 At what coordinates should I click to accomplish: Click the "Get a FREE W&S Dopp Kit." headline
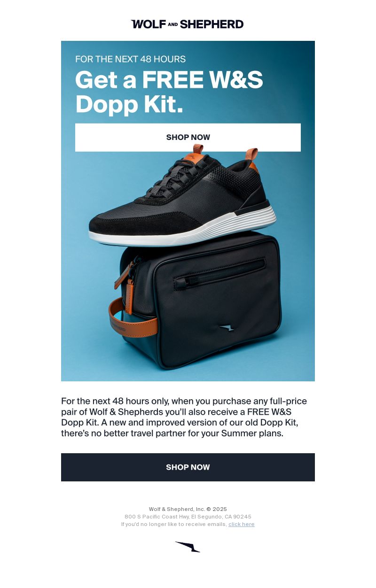(169, 92)
